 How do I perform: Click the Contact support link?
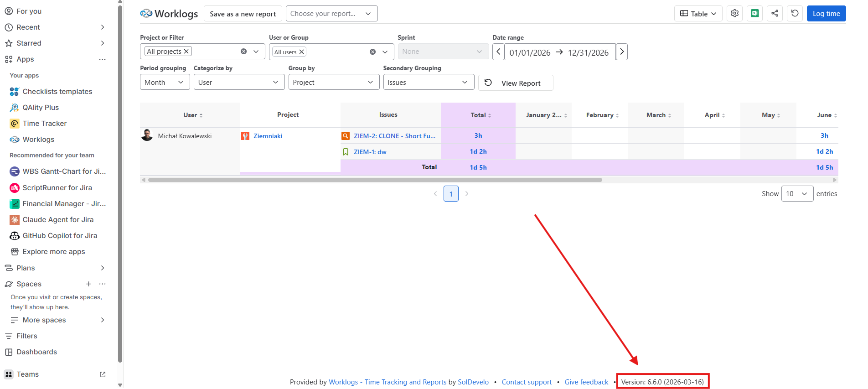527,382
